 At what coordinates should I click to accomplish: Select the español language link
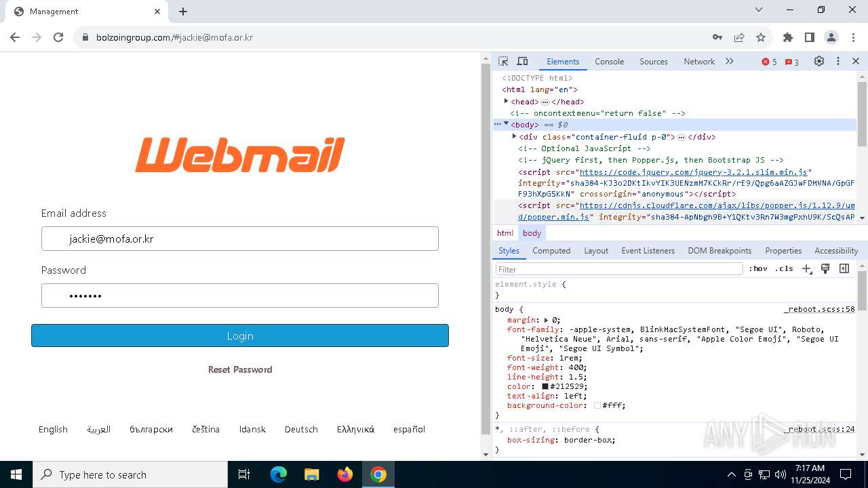click(409, 429)
